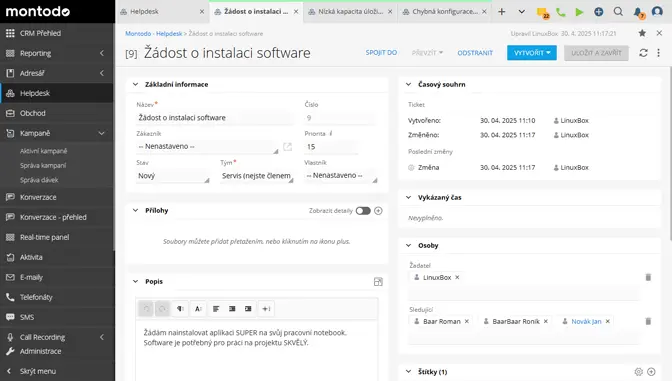This screenshot has width=672, height=381.
Task: Mark ticket as favorite with star
Action: [x=642, y=33]
